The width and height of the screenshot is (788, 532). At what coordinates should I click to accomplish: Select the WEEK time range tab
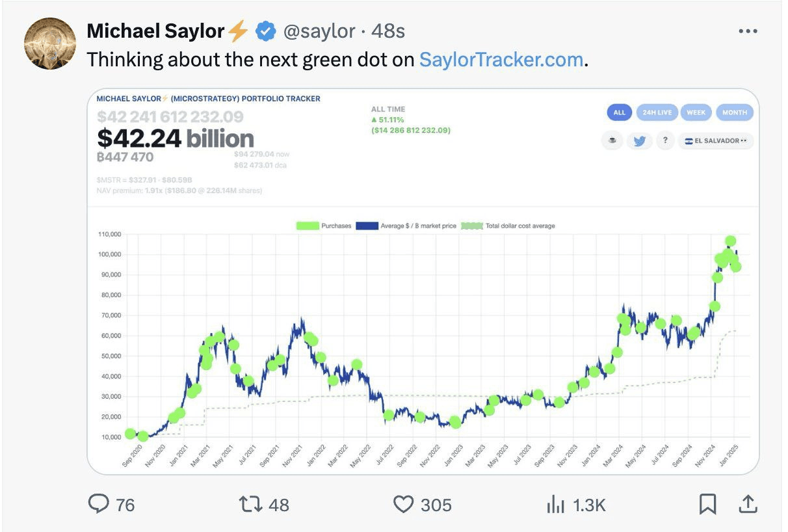(696, 113)
